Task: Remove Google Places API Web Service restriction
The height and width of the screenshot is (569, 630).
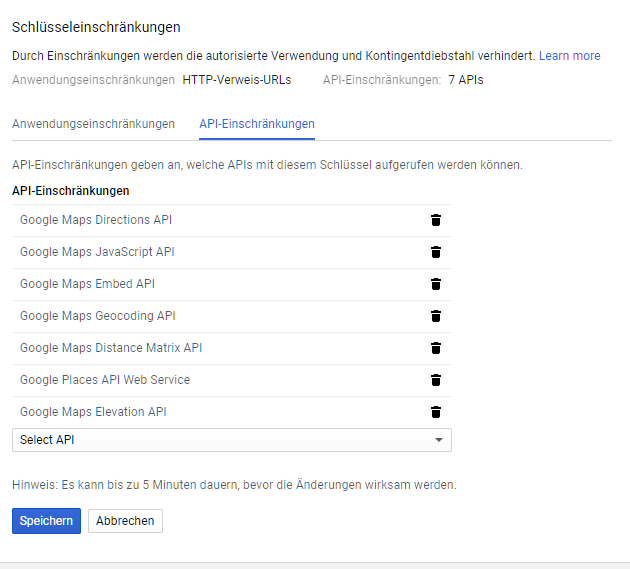Action: point(436,380)
